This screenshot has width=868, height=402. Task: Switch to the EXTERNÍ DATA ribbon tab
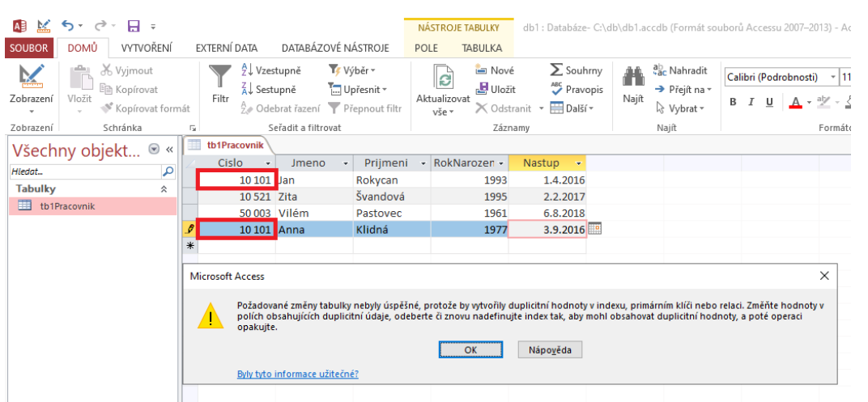[x=227, y=48]
